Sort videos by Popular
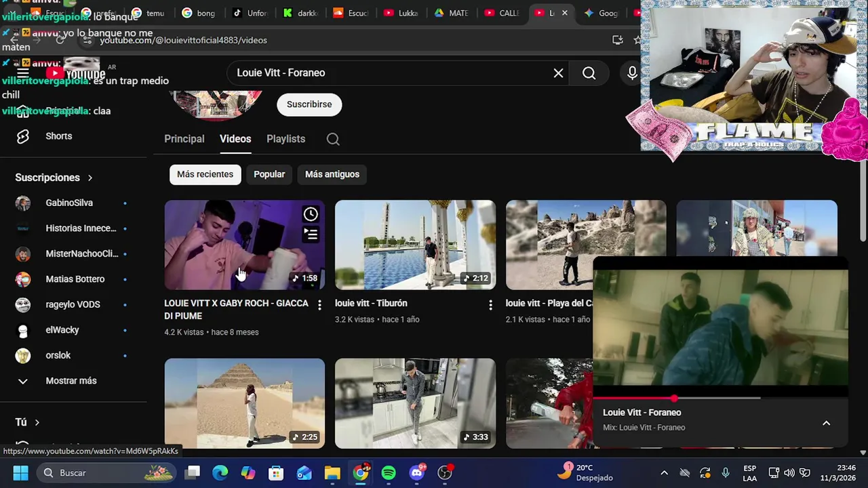This screenshot has width=868, height=488. coord(269,174)
